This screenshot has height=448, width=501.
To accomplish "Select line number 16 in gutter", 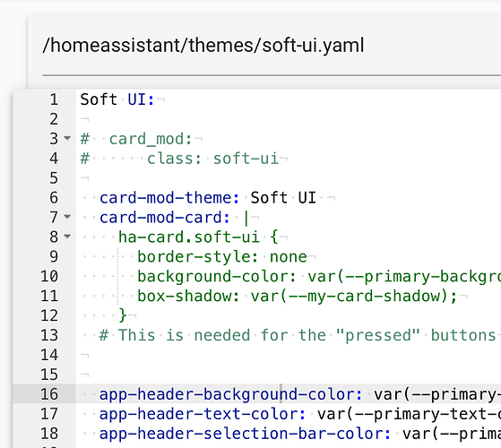I will coord(49,394).
